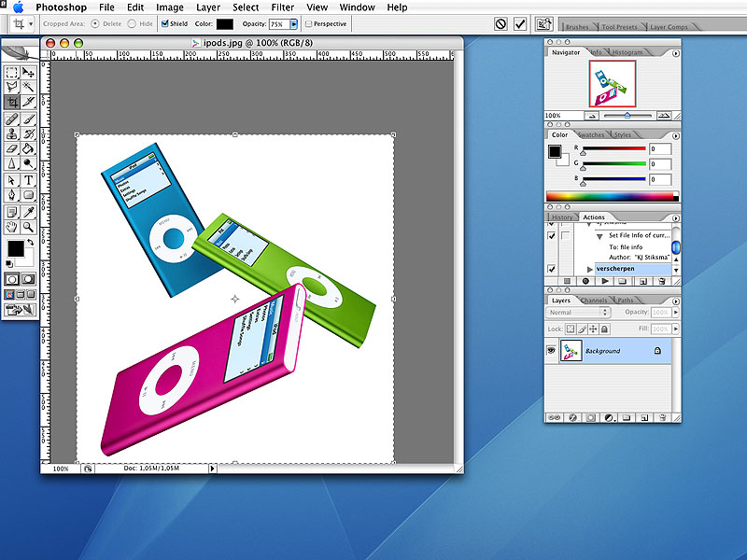Viewport: 747px width, 560px height.
Task: Switch to the Channels tab
Action: coord(594,301)
